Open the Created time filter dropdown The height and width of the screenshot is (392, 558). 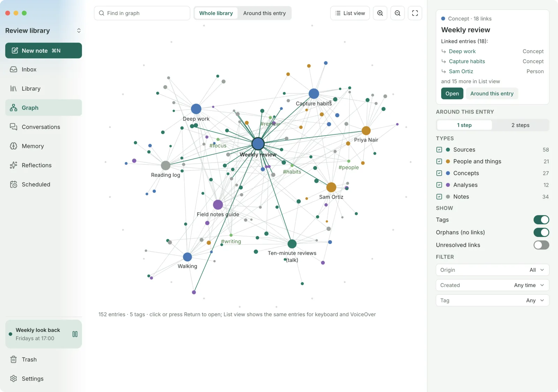[x=492, y=285]
